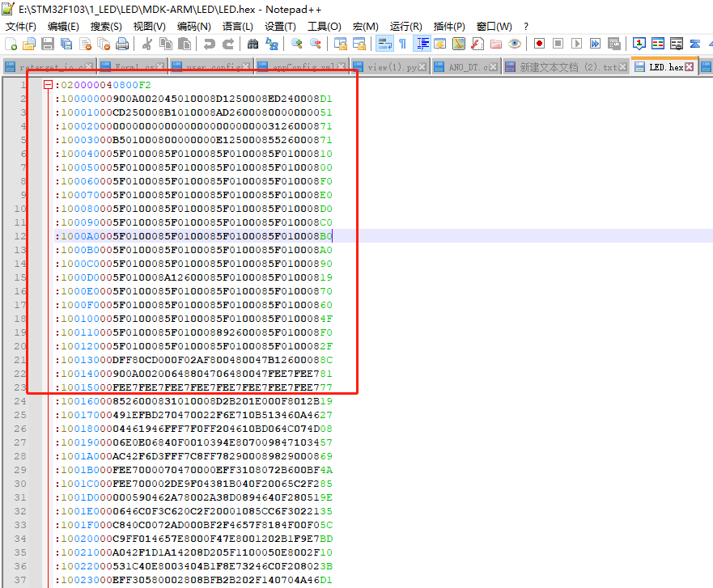Image resolution: width=713 pixels, height=588 pixels.
Task: Toggle word wrap in the toolbar
Action: click(x=384, y=44)
